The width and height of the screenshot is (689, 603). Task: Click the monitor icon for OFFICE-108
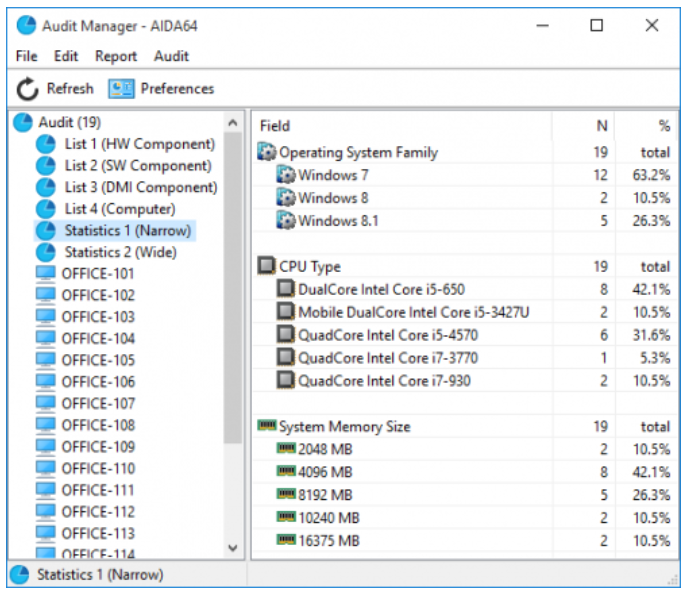46,425
